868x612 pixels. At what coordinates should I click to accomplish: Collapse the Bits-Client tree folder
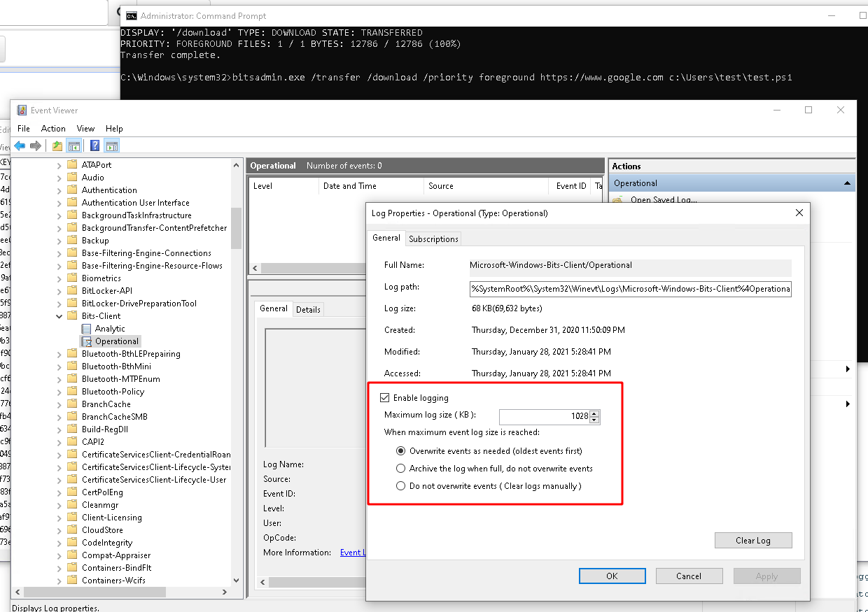point(59,316)
